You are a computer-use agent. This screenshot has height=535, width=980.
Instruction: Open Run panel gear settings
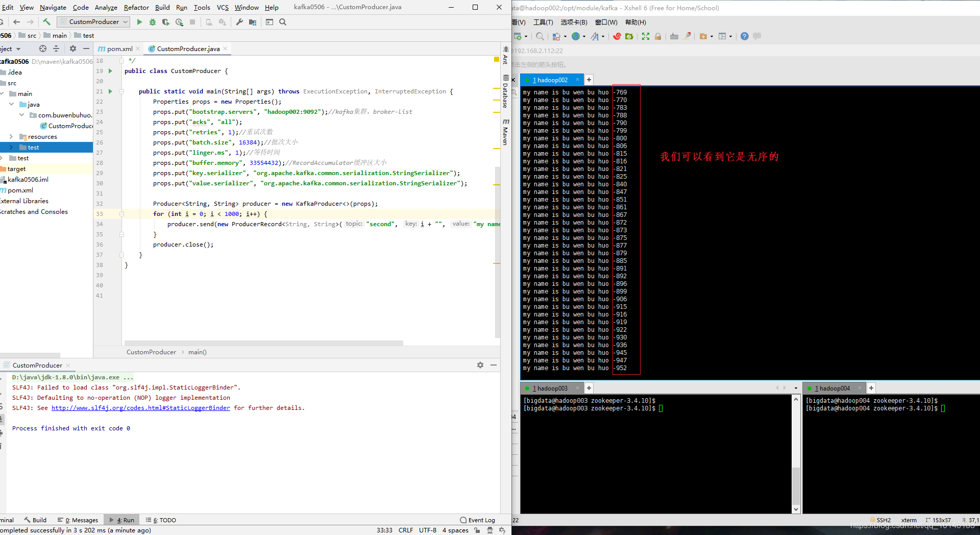pos(480,365)
